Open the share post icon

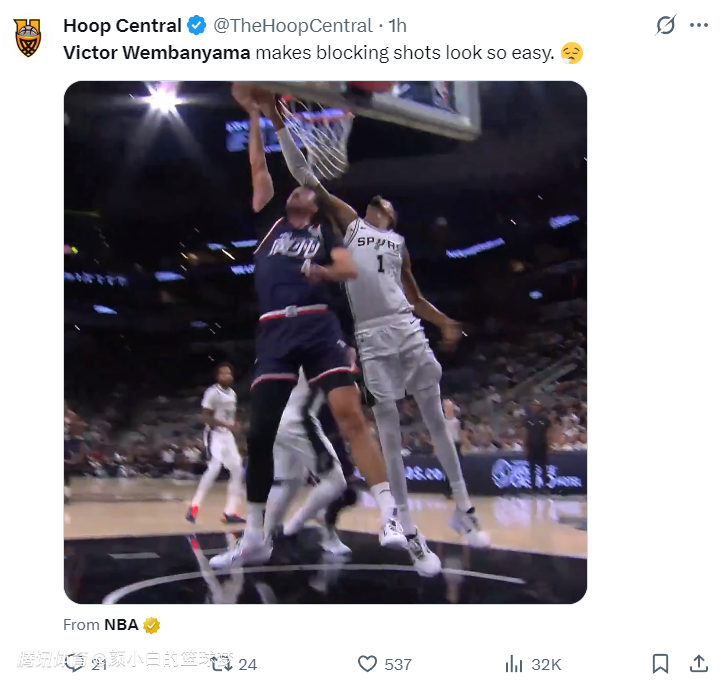tap(698, 664)
